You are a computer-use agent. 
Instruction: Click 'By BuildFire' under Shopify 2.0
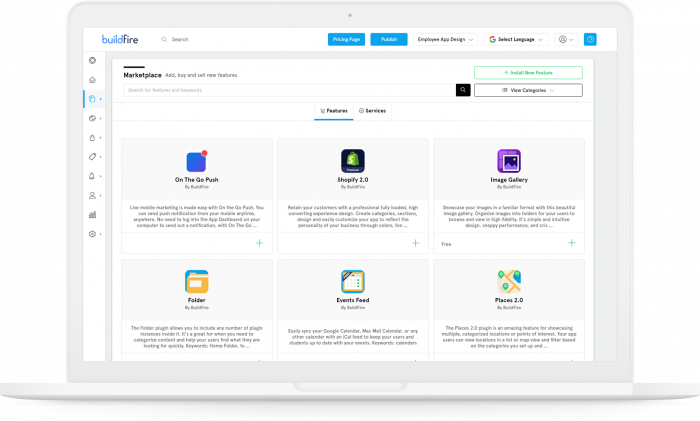coord(353,187)
